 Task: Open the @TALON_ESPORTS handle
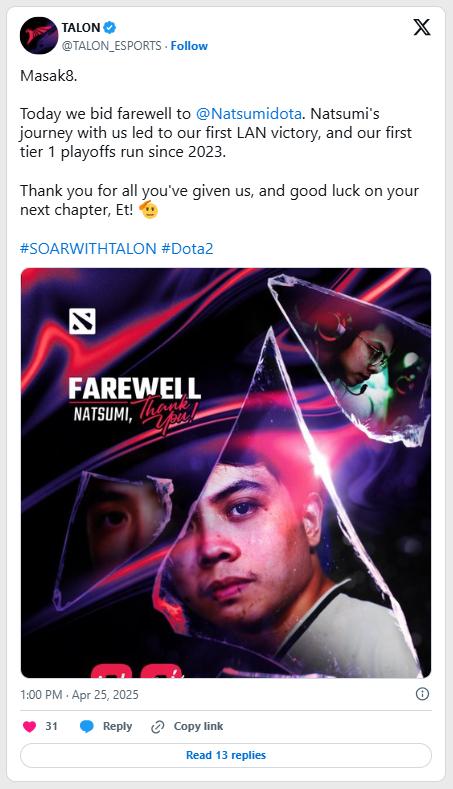(x=111, y=46)
